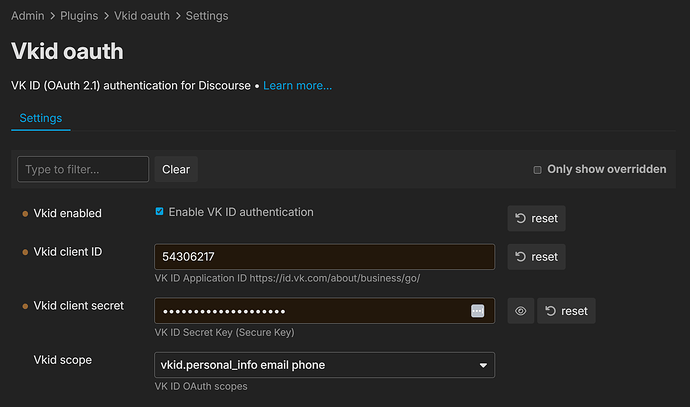Click the VK ID Secret Key description
This screenshot has width=690, height=407.
click(224, 333)
